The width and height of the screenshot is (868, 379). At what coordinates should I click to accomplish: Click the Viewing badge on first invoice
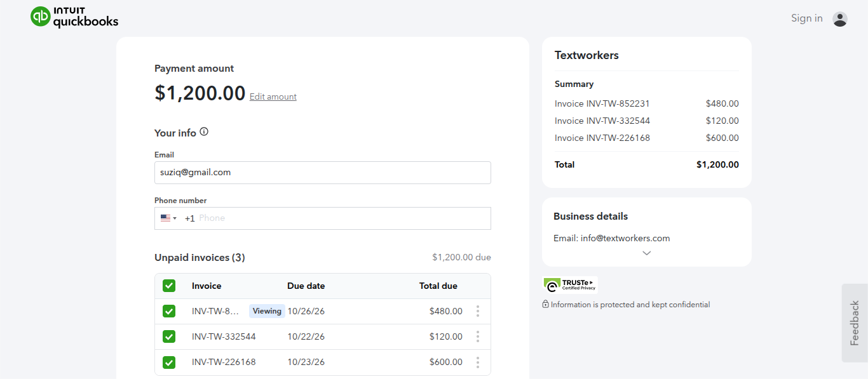(x=267, y=311)
